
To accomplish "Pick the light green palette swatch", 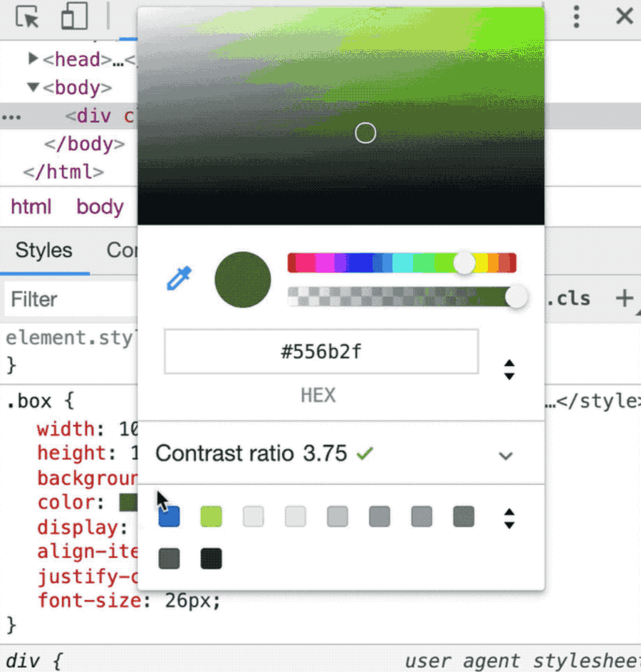I will pos(212,517).
